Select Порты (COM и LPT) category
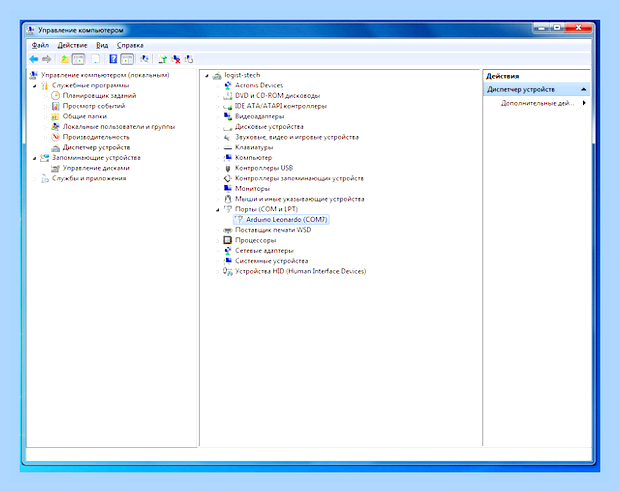 pos(266,209)
